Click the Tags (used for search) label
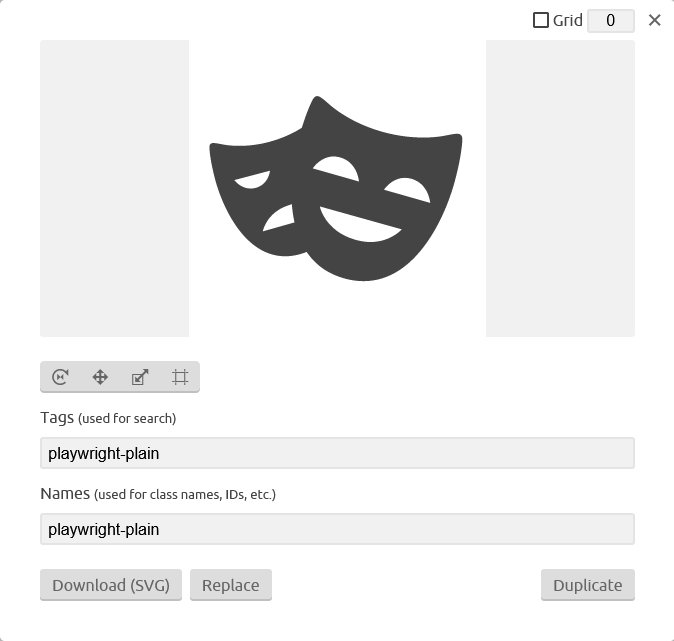Screen dimensions: 674x641 click(108, 418)
